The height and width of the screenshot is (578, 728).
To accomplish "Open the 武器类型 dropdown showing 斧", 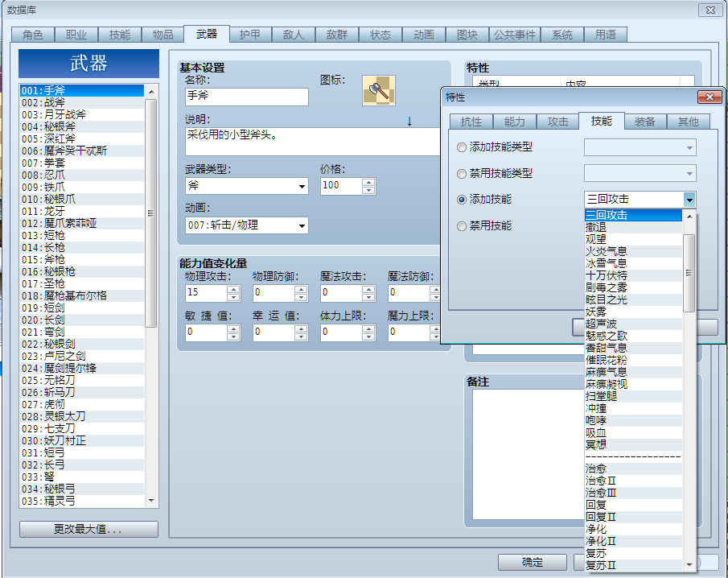I will (246, 186).
